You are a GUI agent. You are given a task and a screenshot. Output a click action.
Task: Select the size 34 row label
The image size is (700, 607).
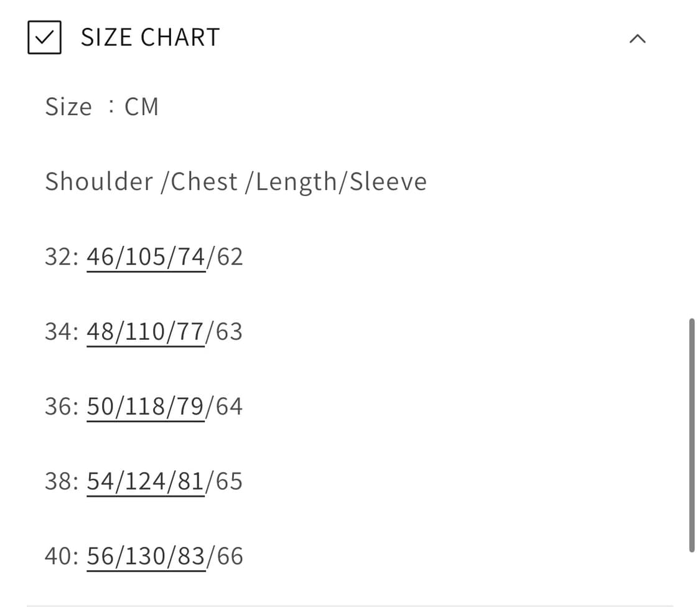pyautogui.click(x=61, y=331)
